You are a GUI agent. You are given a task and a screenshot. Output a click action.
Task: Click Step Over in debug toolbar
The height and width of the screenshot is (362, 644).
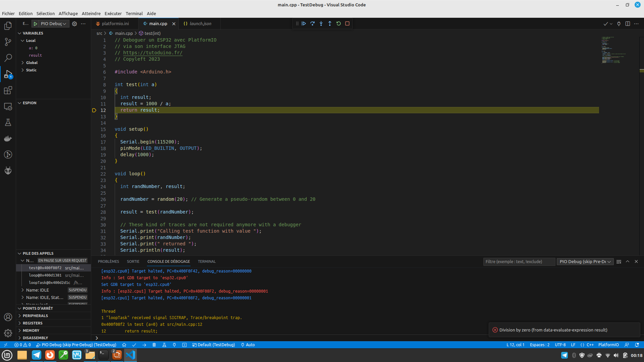pyautogui.click(x=313, y=23)
